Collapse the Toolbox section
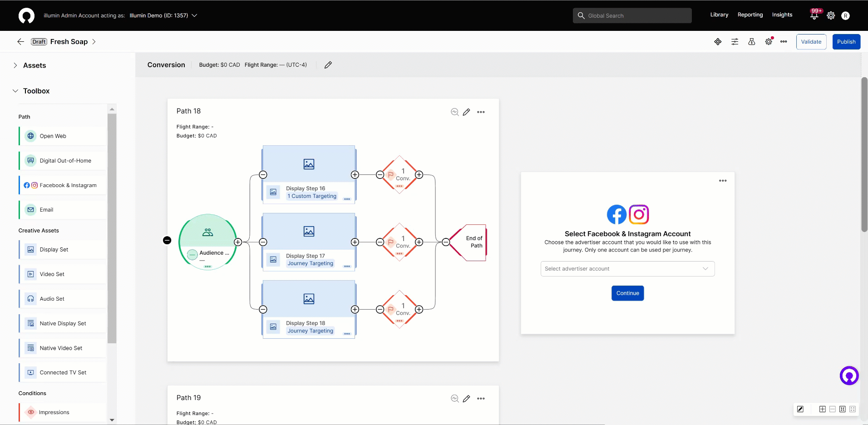Image resolution: width=868 pixels, height=425 pixels. [x=15, y=91]
